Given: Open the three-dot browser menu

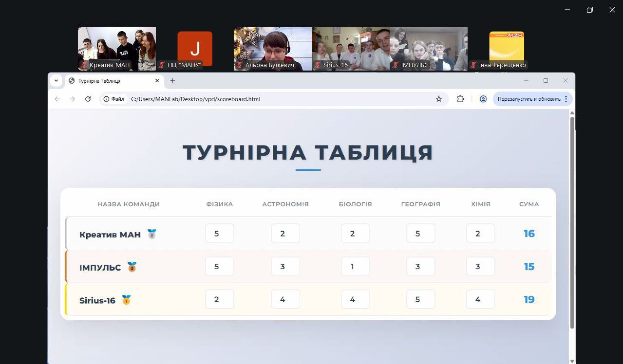Looking at the screenshot, I should 566,99.
